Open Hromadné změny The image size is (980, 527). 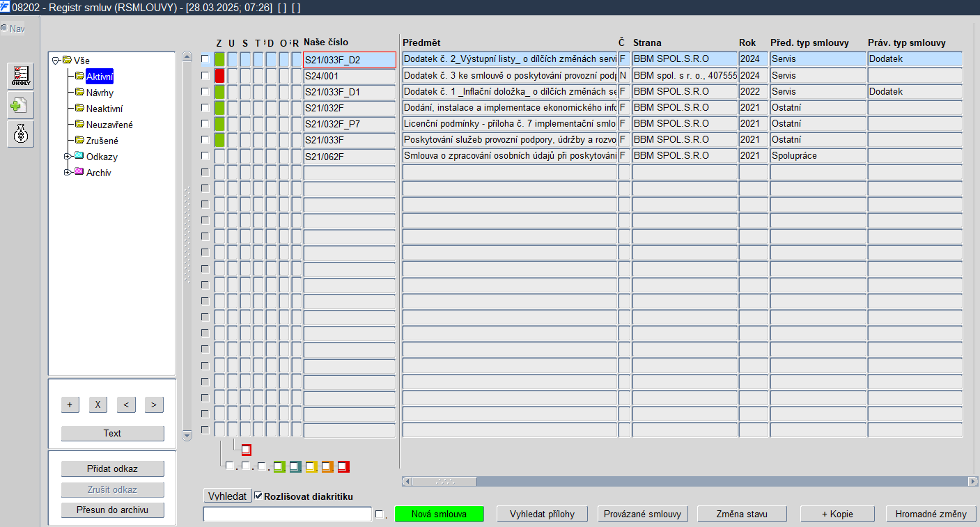coord(931,514)
